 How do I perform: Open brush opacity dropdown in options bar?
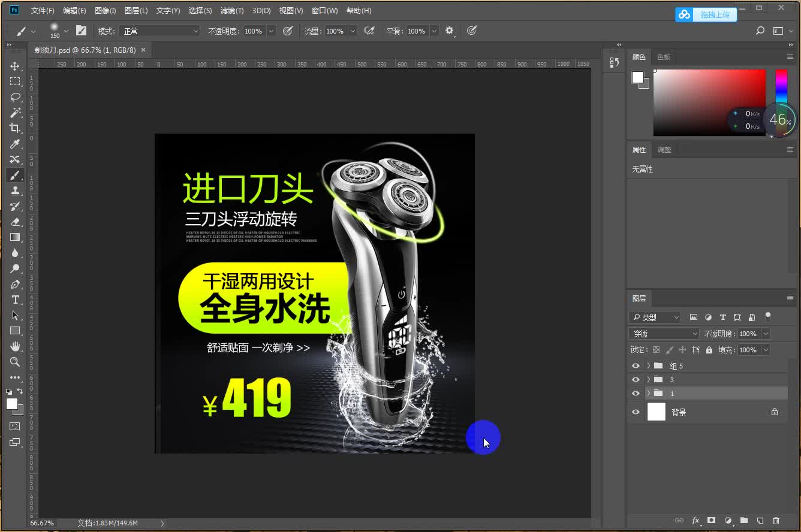tap(271, 31)
